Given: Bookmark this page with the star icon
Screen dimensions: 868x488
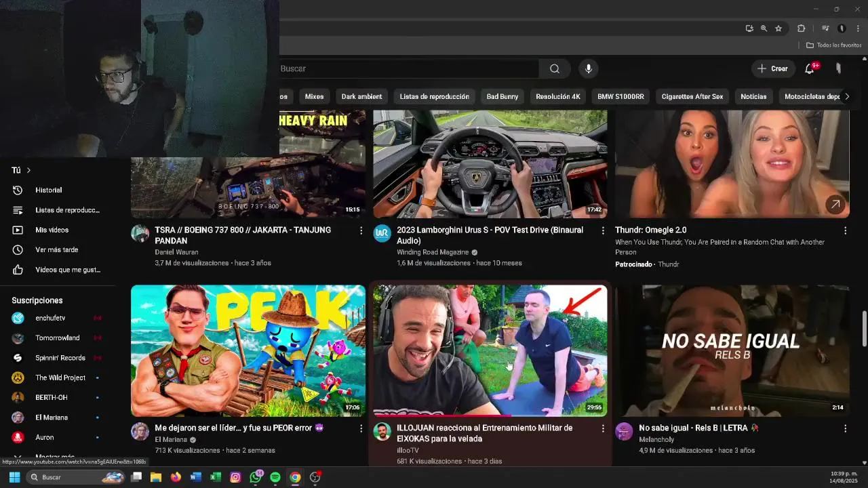Looking at the screenshot, I should tap(778, 28).
